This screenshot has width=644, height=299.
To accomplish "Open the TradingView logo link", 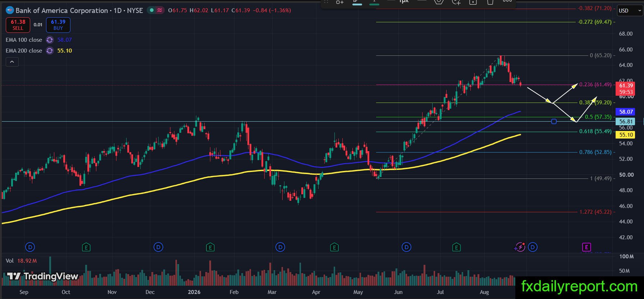I will pyautogui.click(x=42, y=276).
